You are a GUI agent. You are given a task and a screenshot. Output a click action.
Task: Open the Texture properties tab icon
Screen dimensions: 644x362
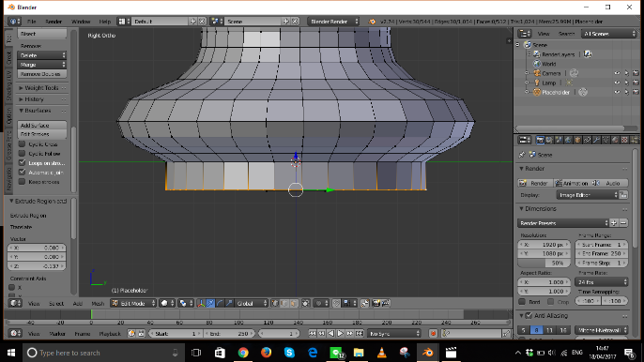click(625, 141)
